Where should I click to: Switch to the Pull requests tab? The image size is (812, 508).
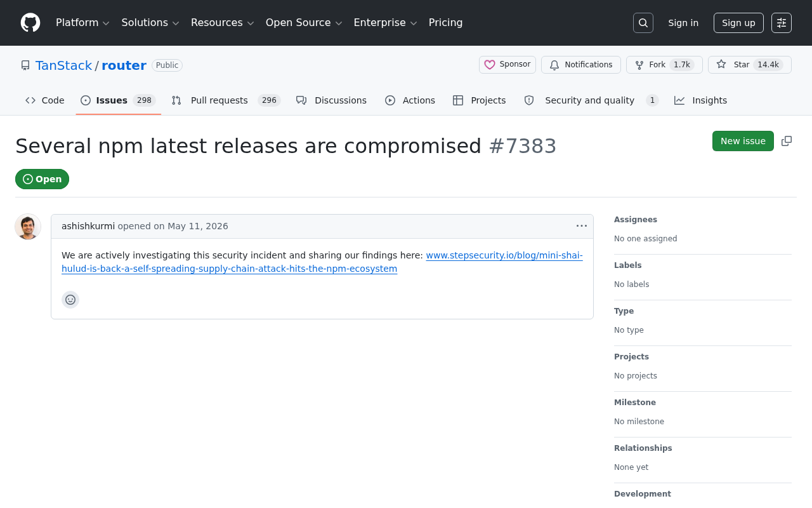point(226,100)
